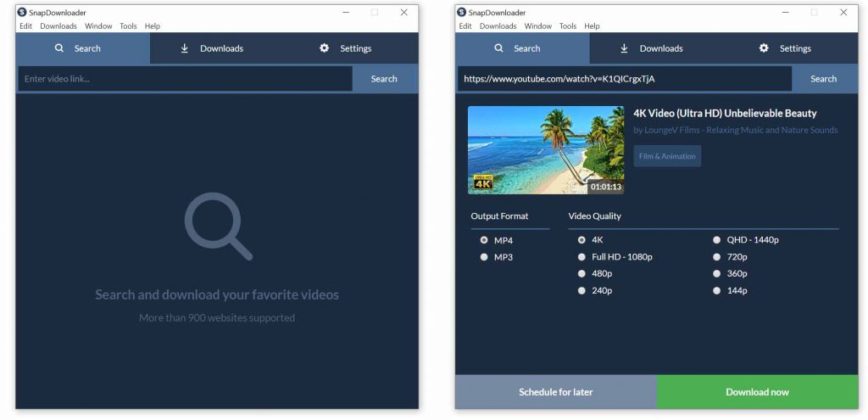The image size is (868, 420).
Task: Click the field containing the YouTube URL
Action: click(625, 79)
